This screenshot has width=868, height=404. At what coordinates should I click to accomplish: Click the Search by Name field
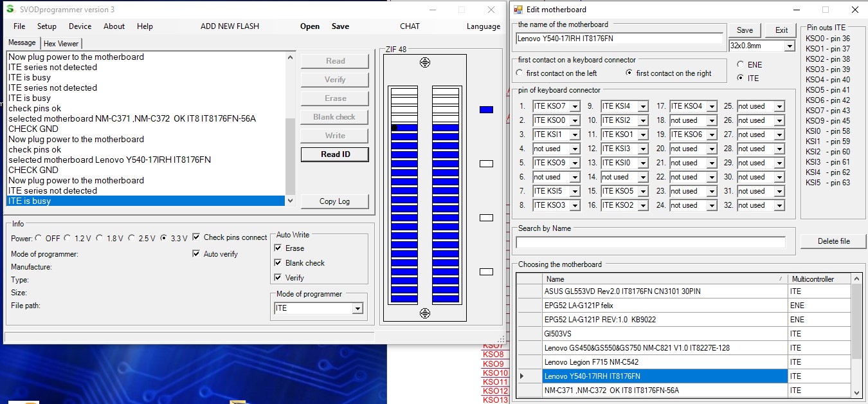click(651, 243)
